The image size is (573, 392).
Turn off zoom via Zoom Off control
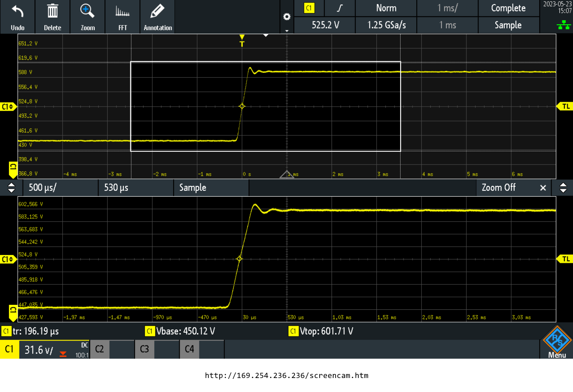tap(499, 188)
